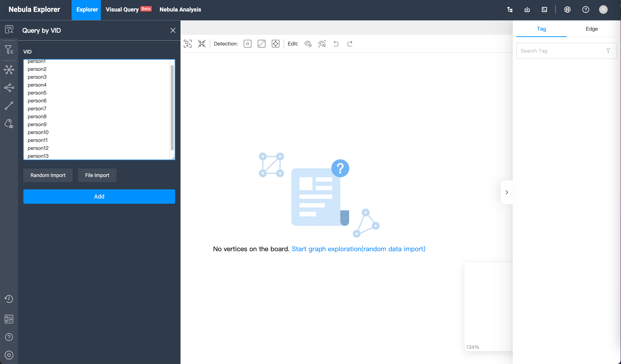Open the Query by VID sidebar icon
Screen dimensions: 621x364
coord(9,29)
